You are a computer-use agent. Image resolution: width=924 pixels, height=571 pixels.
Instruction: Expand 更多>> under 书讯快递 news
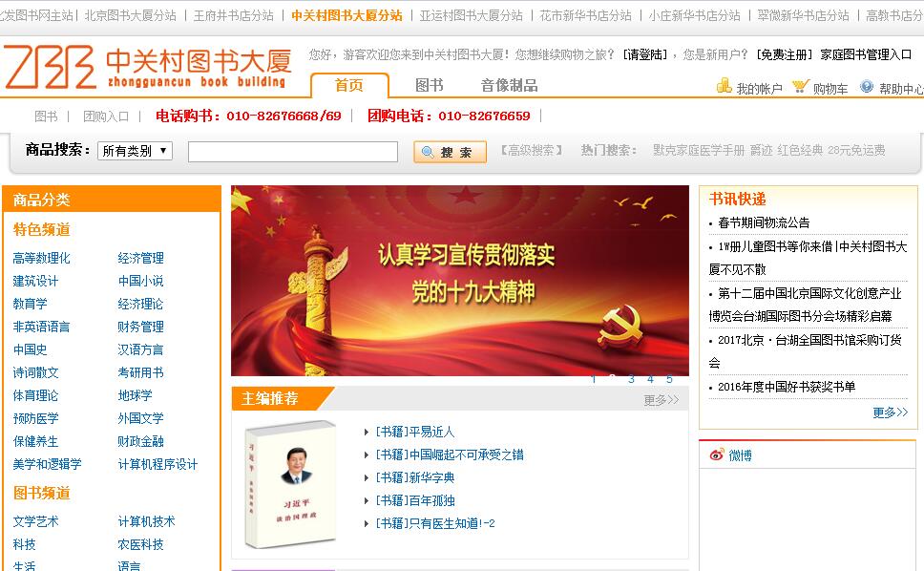(x=890, y=412)
